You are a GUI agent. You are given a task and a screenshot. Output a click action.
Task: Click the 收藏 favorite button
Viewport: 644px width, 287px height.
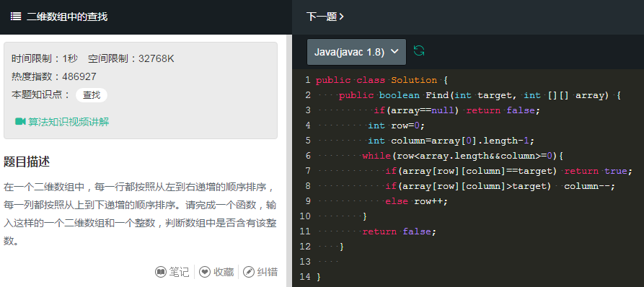click(x=217, y=272)
